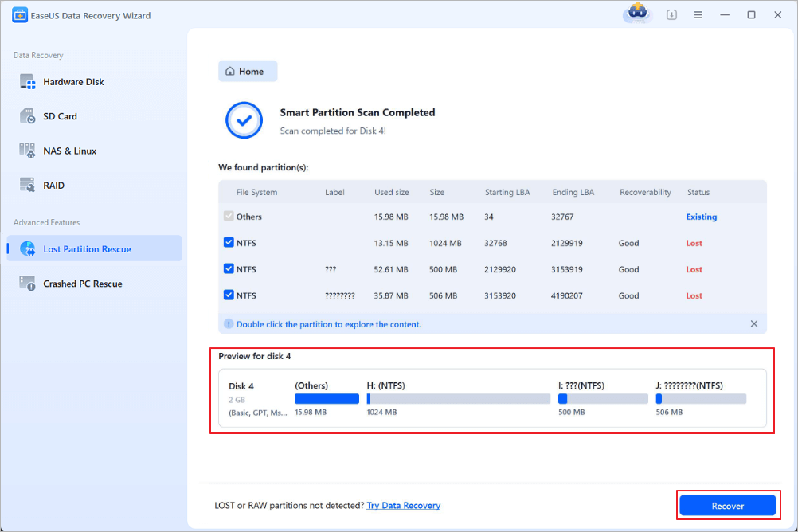Dismiss the double-click hint banner

pyautogui.click(x=753, y=323)
